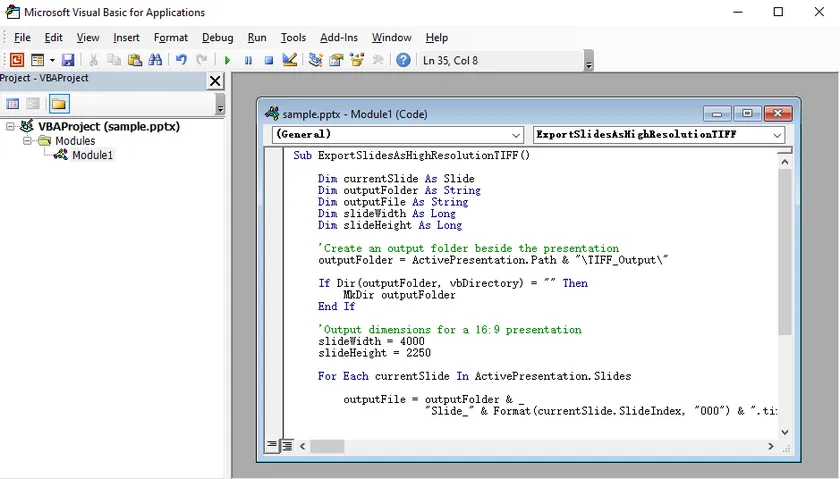Close the Module1 code window
Image resolution: width=840 pixels, height=479 pixels.
coord(778,113)
